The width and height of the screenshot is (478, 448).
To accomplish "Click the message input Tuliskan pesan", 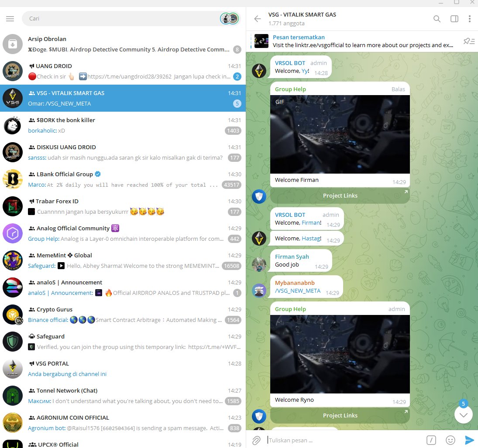I will pos(344,440).
